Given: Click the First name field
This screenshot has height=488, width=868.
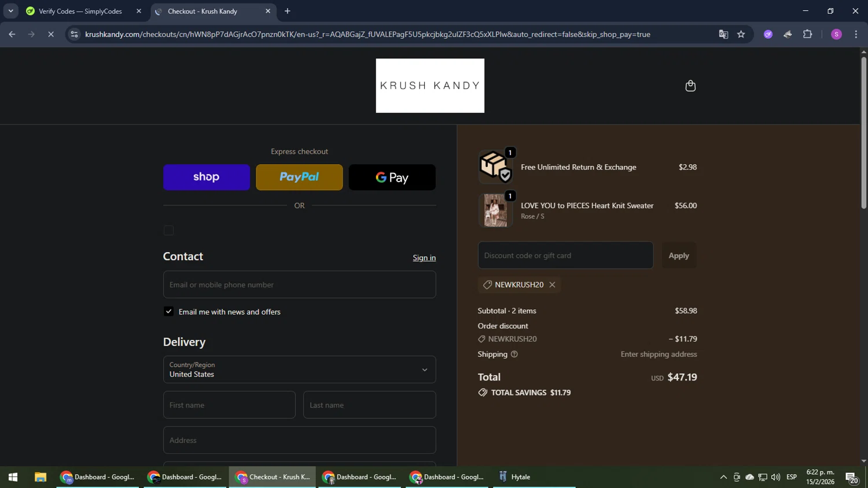Looking at the screenshot, I should (229, 405).
